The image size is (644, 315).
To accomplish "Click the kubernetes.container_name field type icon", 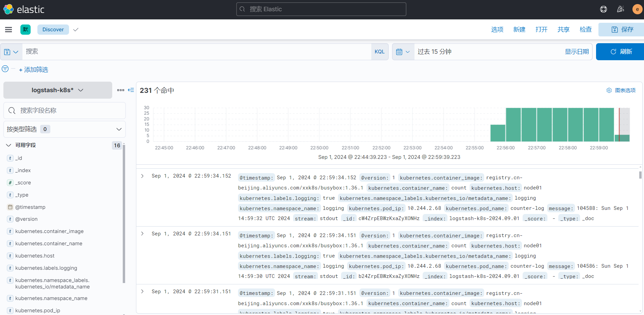I will 10,244.
